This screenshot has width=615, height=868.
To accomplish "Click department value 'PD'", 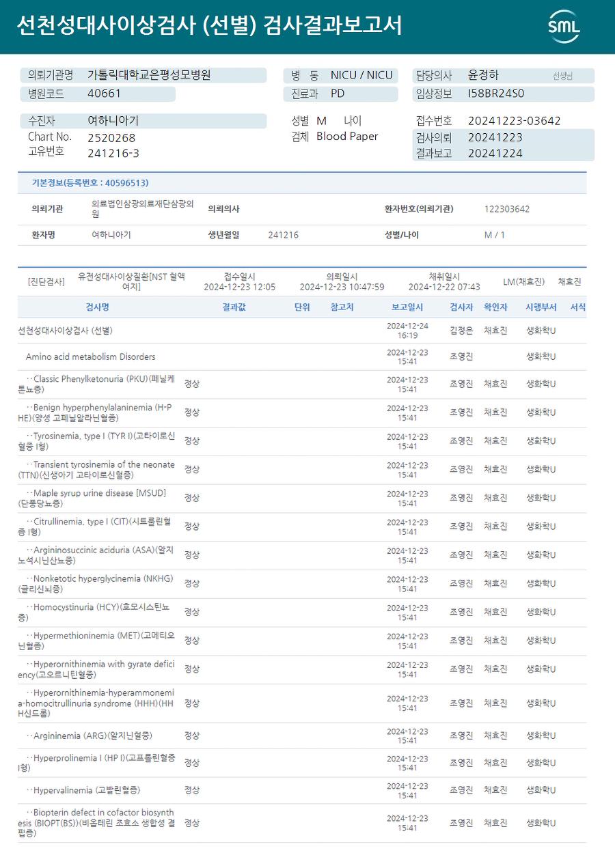I will (338, 94).
